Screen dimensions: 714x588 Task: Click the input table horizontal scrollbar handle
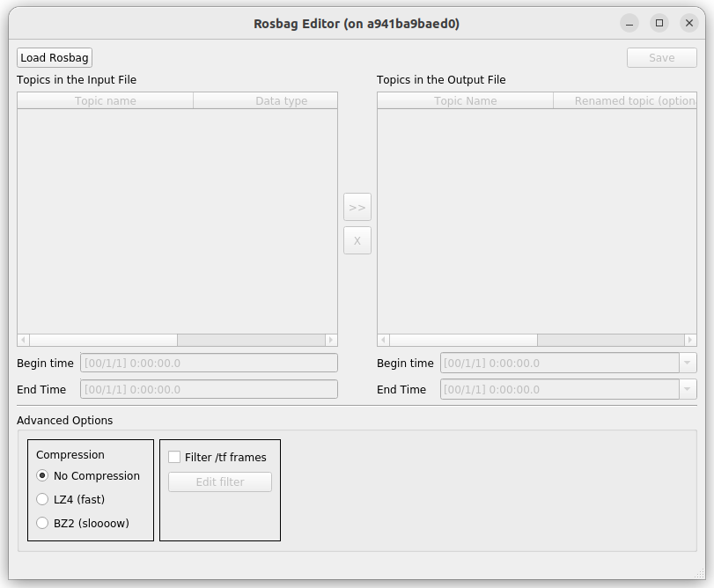(103, 340)
